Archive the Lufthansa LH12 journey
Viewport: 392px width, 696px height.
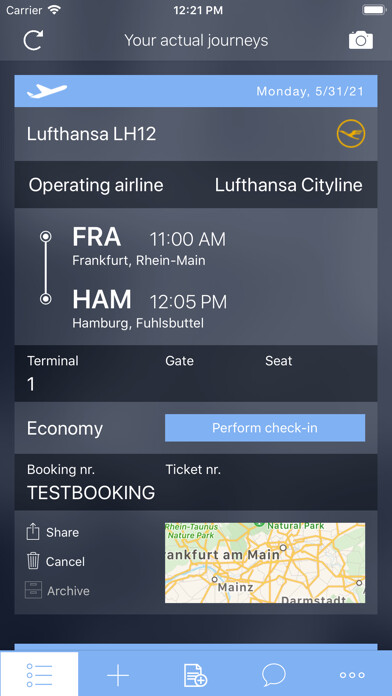[57, 591]
